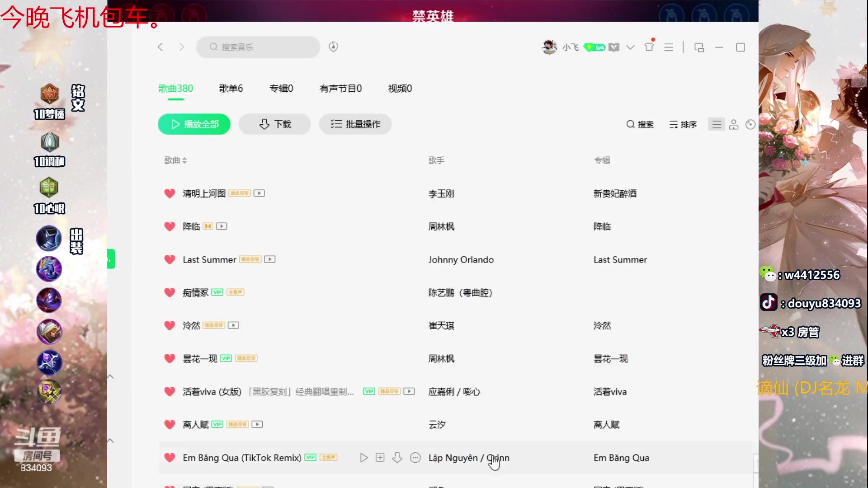Open the 视频0 tab
Image resolution: width=868 pixels, height=488 pixels.
coord(399,89)
